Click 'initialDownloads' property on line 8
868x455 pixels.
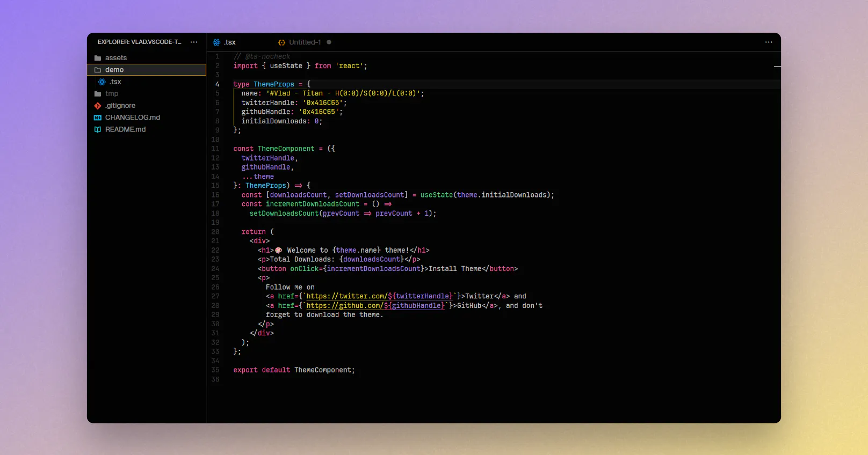coord(274,121)
